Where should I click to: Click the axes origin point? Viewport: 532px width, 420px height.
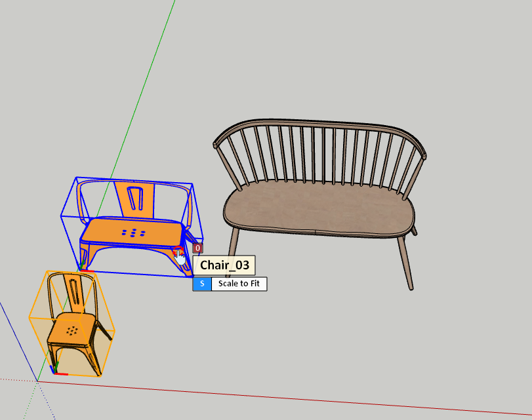(37, 381)
